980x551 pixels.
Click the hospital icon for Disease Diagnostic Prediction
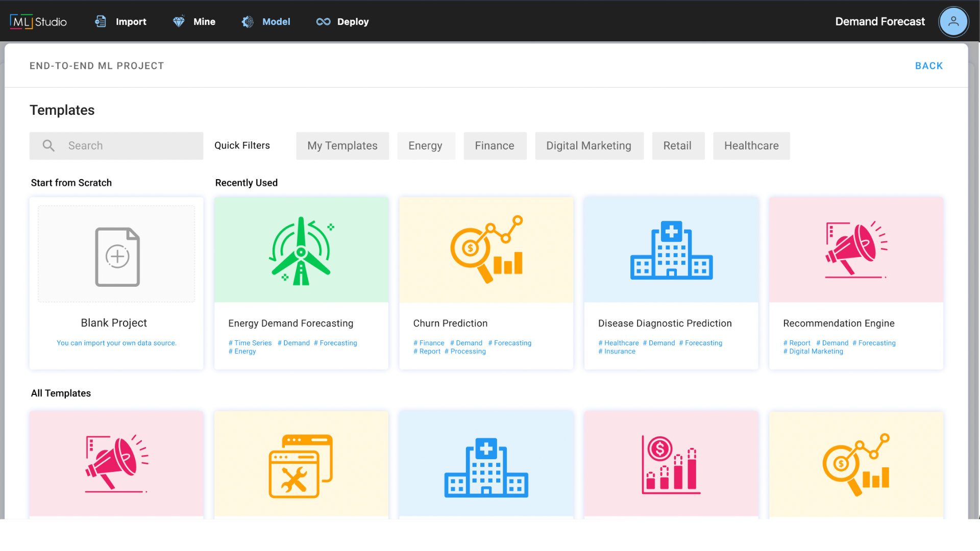point(671,251)
